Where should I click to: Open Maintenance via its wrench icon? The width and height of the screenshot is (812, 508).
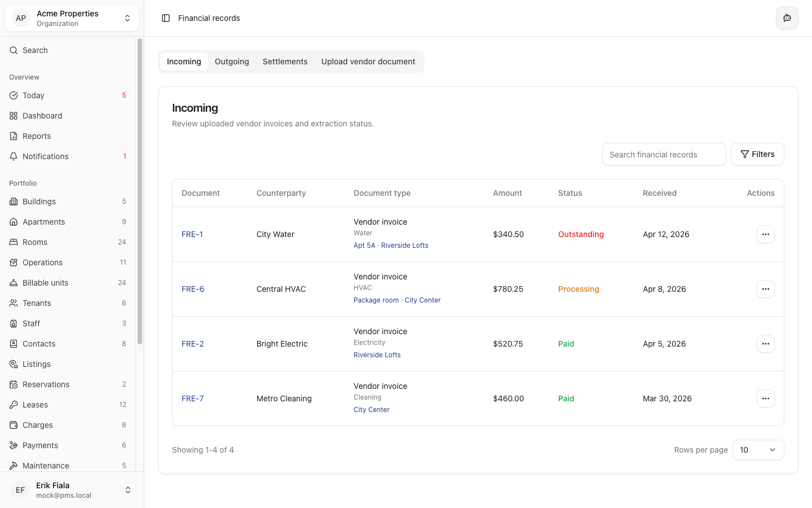tap(14, 465)
